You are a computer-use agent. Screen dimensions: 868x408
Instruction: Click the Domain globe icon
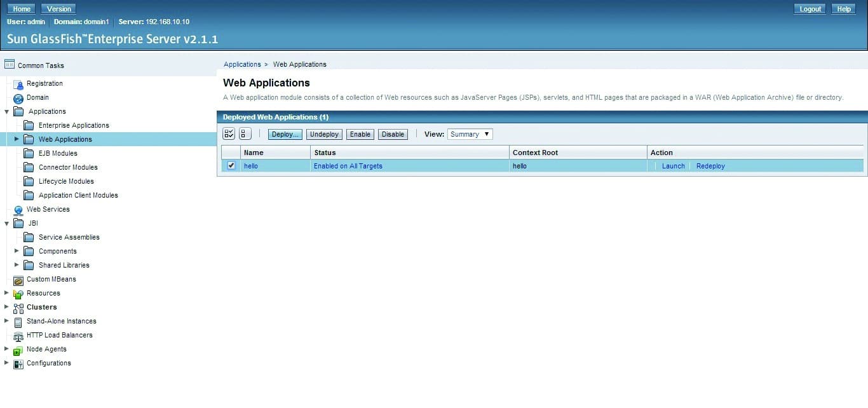pos(18,98)
